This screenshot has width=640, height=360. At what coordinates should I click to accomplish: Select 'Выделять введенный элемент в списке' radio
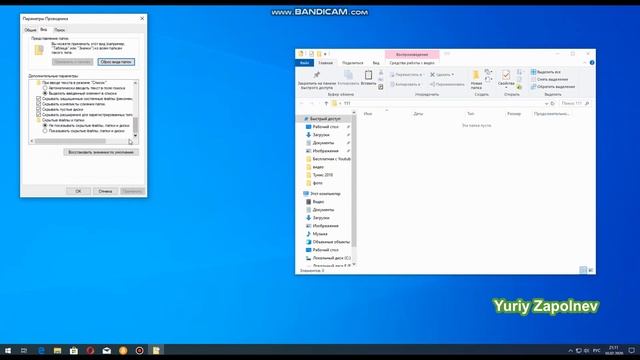coord(45,93)
